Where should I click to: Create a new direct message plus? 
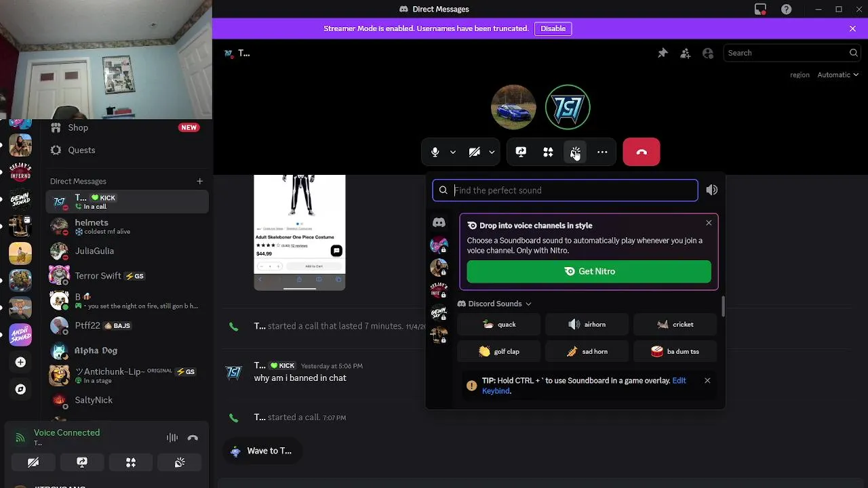199,181
